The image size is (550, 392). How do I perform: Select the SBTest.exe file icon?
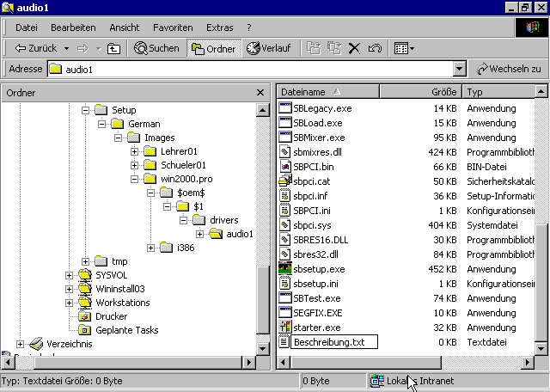tap(284, 298)
